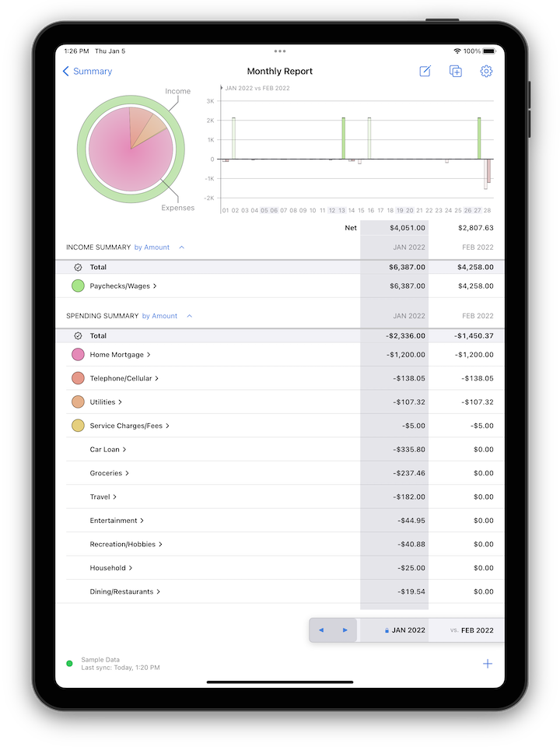Tap the battery indicator in status bar

(489, 51)
